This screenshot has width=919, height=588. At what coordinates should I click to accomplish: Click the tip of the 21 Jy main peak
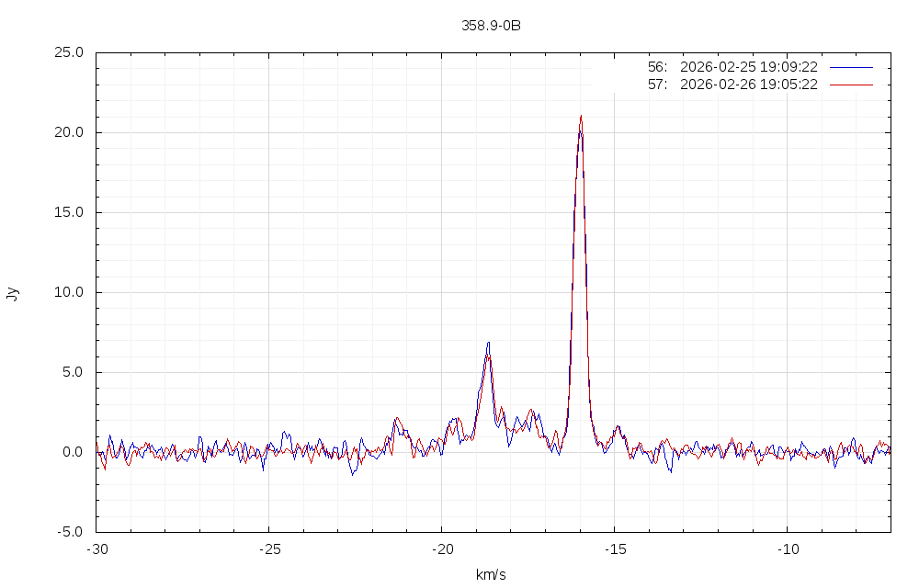[581, 116]
